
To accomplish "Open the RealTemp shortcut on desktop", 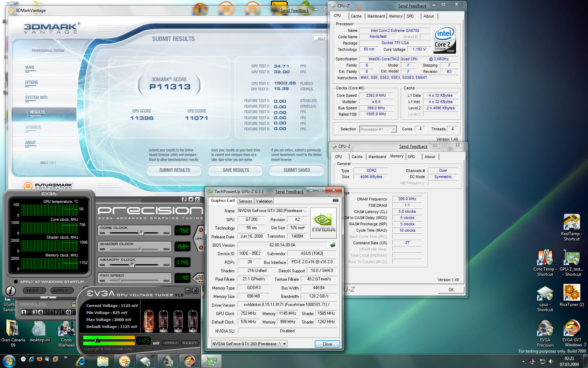I will (572, 227).
